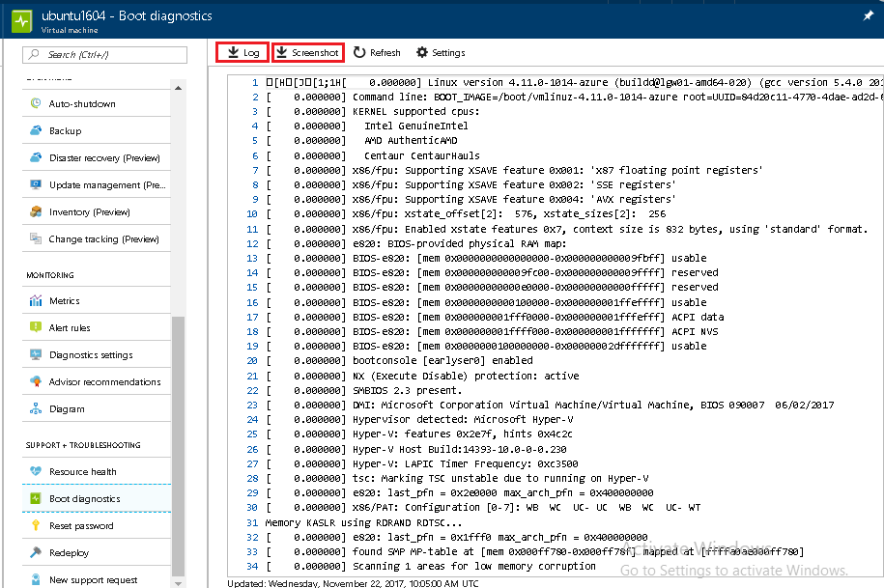Image resolution: width=884 pixels, height=588 pixels.
Task: Pin the blade using the pin icon
Action: (x=869, y=15)
